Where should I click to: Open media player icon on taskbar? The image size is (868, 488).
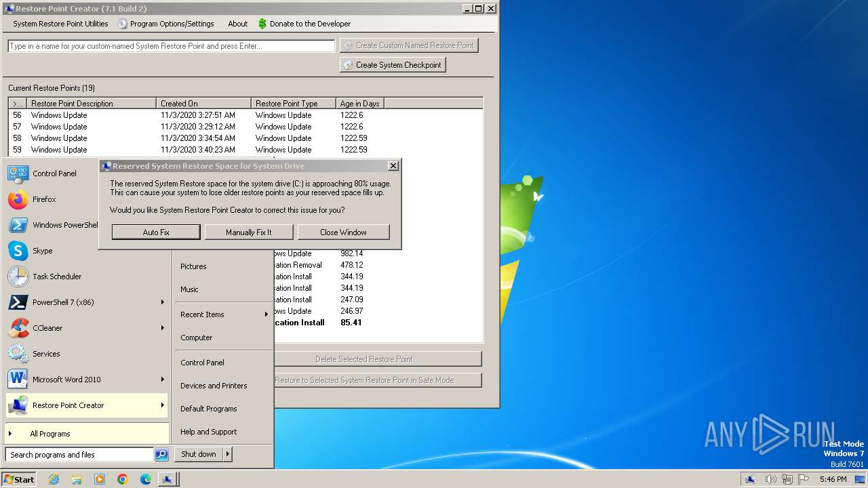[x=100, y=479]
